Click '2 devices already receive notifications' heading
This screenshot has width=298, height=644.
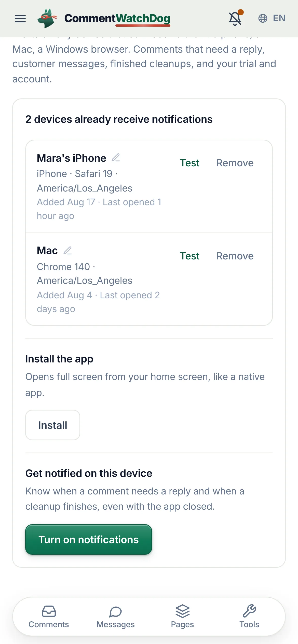click(x=119, y=119)
